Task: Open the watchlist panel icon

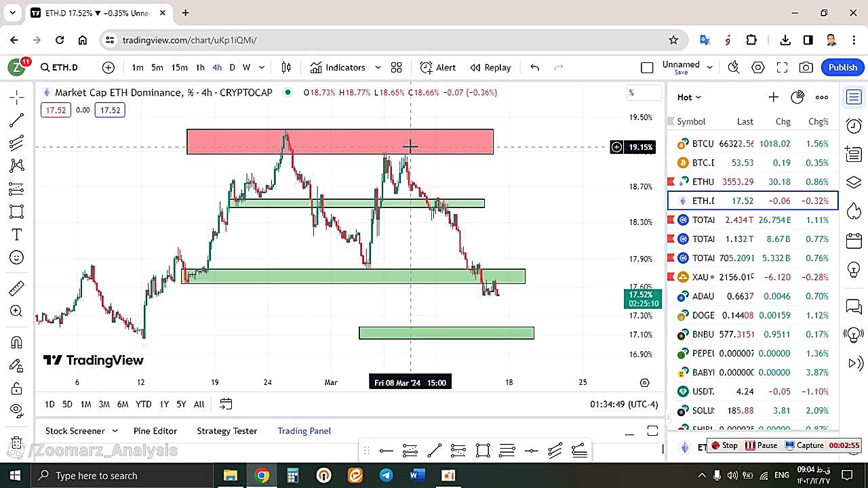Action: [854, 98]
